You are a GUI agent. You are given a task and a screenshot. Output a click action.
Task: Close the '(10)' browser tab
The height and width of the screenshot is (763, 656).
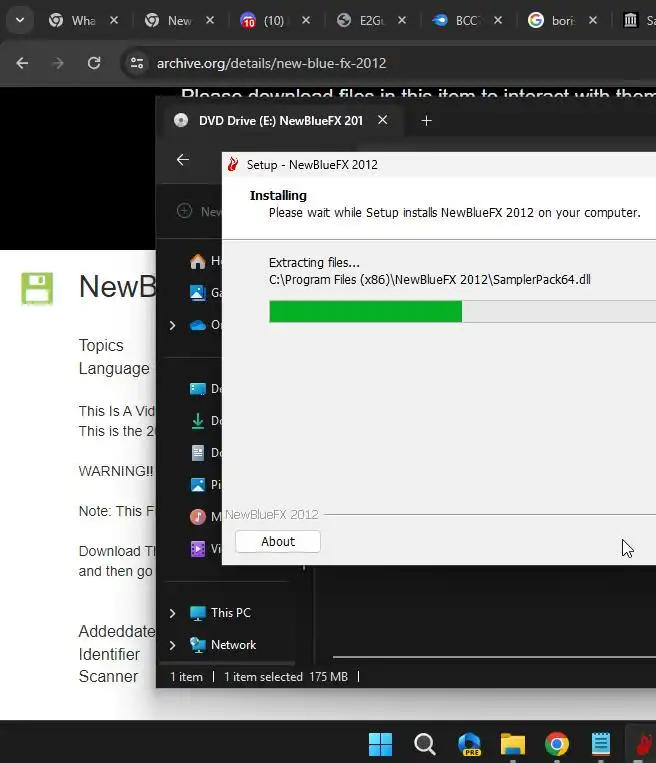point(306,20)
